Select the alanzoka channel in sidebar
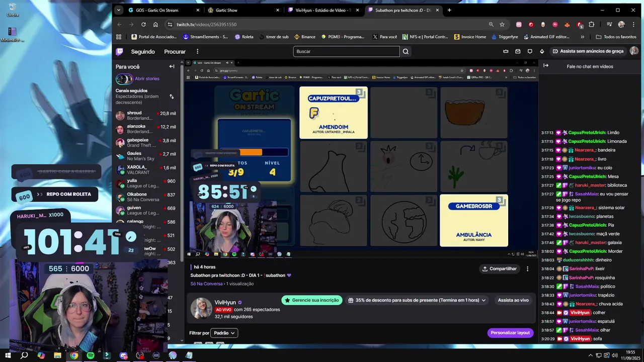Viewport: 644px width, 362px height. (146, 129)
